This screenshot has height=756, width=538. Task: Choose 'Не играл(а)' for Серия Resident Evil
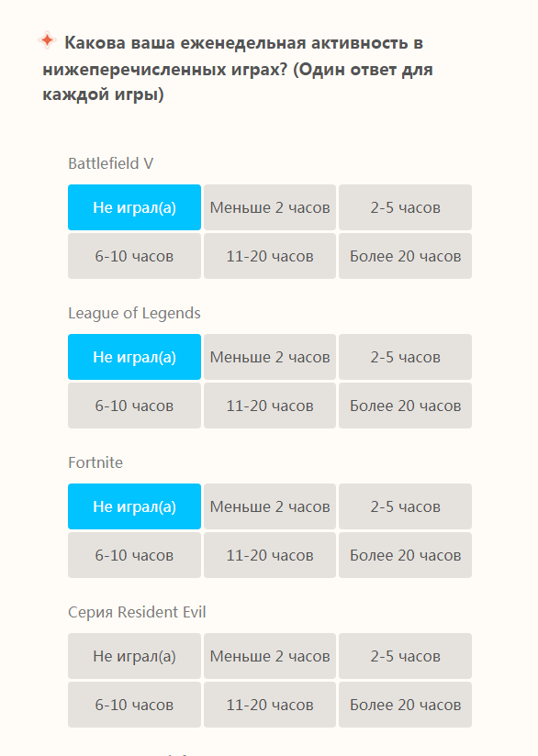134,656
